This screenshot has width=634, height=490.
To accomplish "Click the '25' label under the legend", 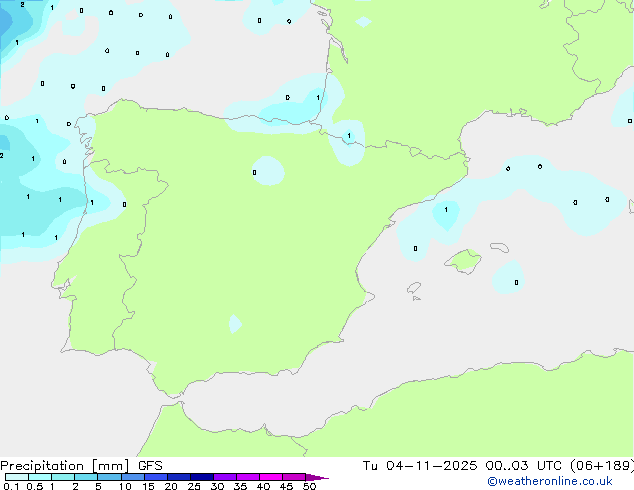I will 194,486.
